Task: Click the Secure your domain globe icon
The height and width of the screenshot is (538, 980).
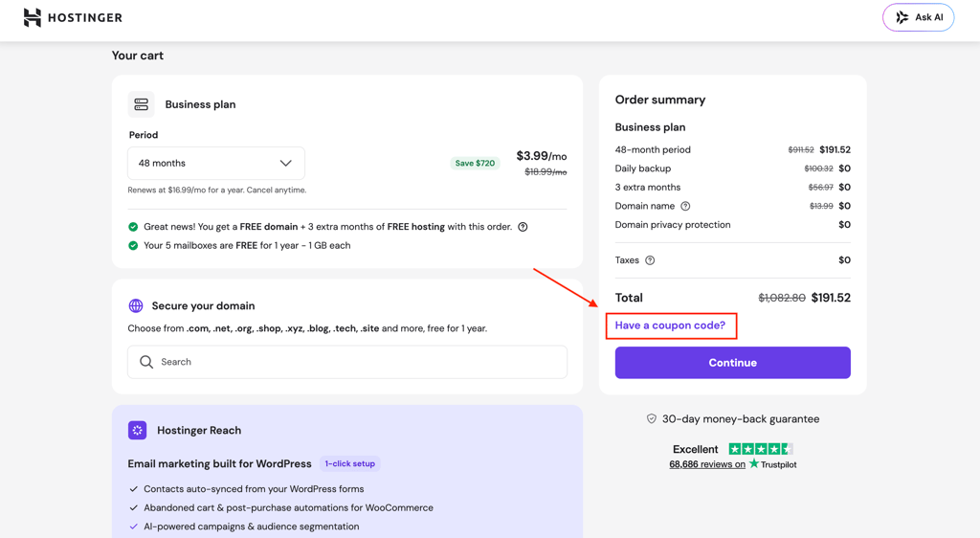Action: point(136,305)
